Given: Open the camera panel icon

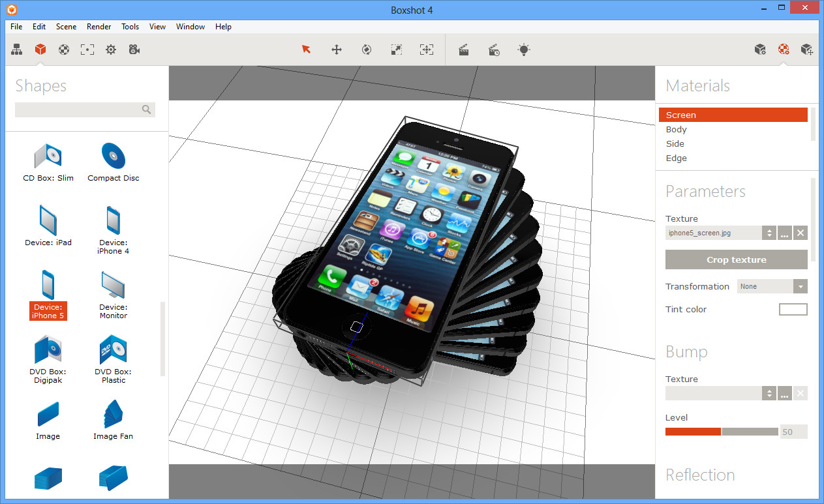Looking at the screenshot, I should (134, 50).
